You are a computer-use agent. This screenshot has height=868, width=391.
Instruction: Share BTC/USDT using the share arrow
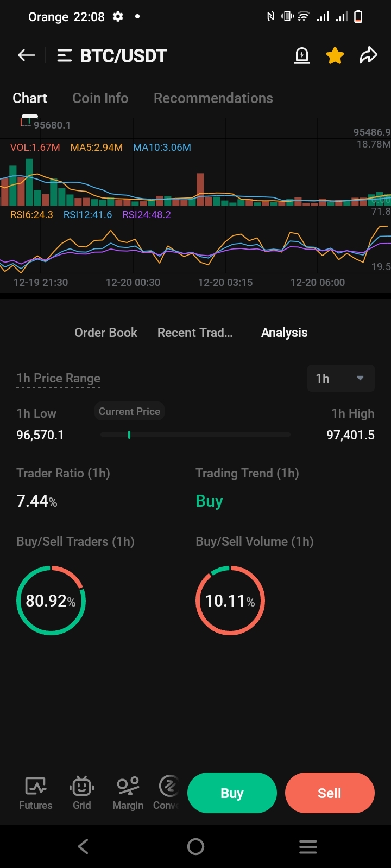368,55
